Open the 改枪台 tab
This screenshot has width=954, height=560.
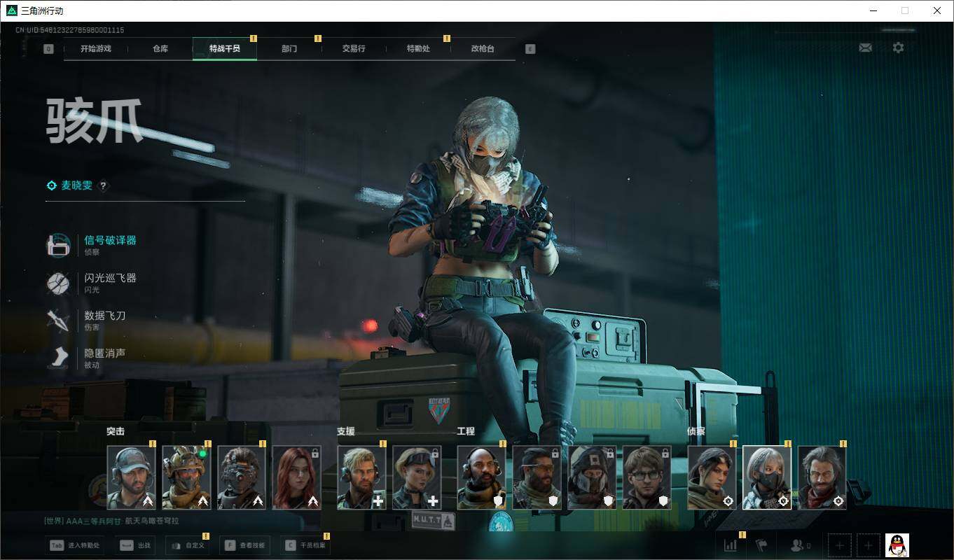(x=483, y=49)
